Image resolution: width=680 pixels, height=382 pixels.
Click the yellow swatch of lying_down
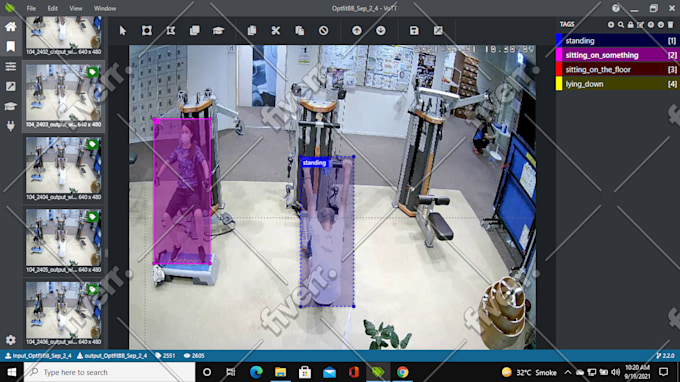[x=559, y=84]
